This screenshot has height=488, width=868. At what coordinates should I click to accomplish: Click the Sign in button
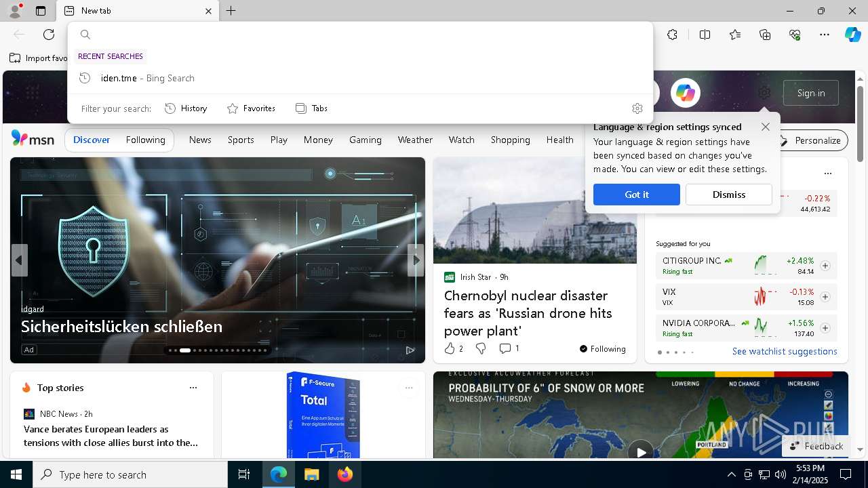(811, 93)
